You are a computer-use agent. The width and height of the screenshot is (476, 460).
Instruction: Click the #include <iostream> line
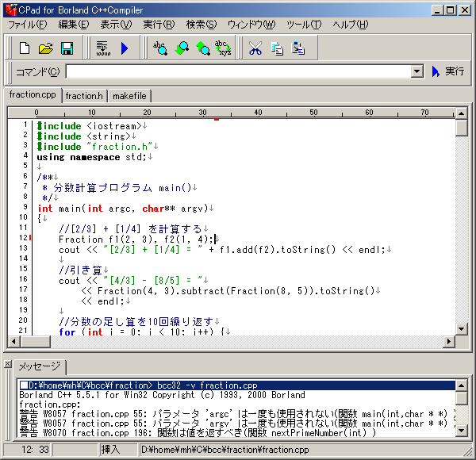[x=92, y=126]
